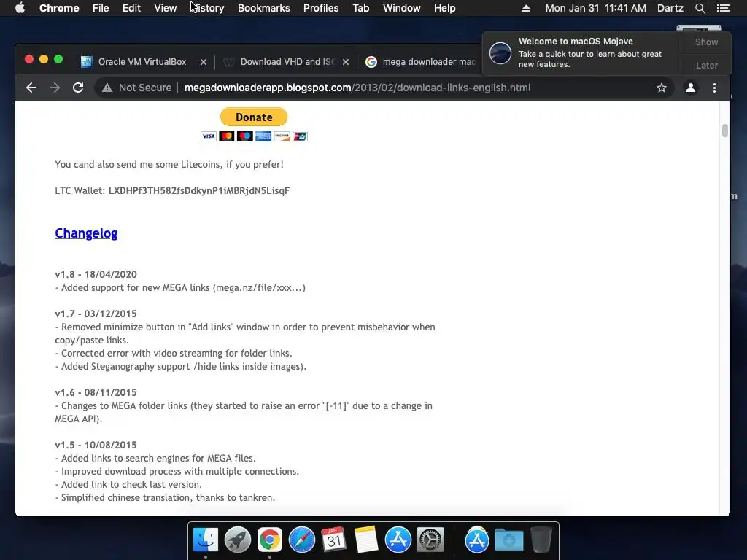Go forward to the next page
Image resolution: width=747 pixels, height=560 pixels.
(x=55, y=87)
